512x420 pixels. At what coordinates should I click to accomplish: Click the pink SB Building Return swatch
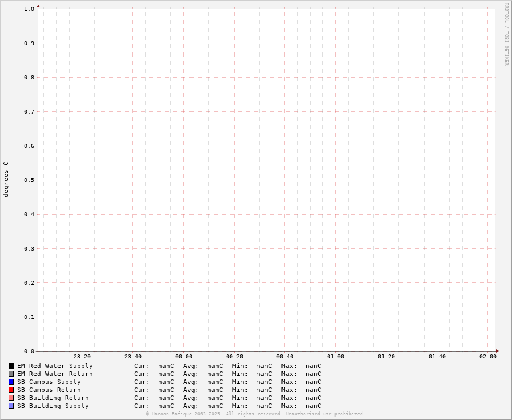pyautogui.click(x=11, y=398)
